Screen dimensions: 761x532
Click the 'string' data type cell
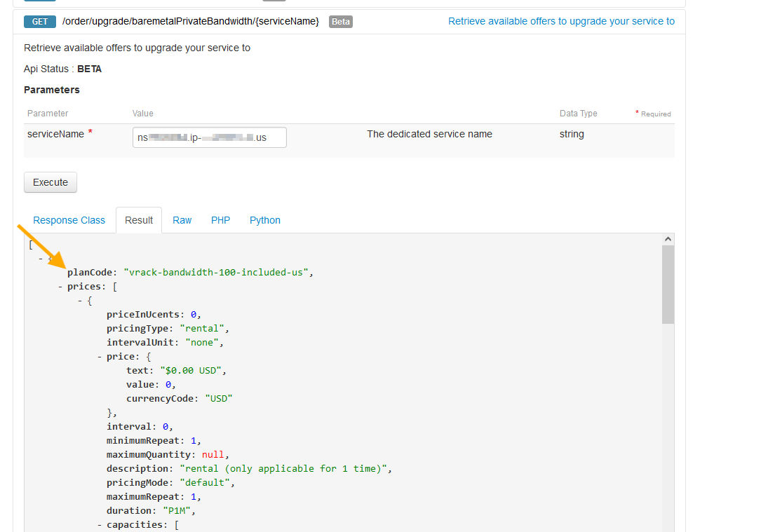(x=572, y=135)
